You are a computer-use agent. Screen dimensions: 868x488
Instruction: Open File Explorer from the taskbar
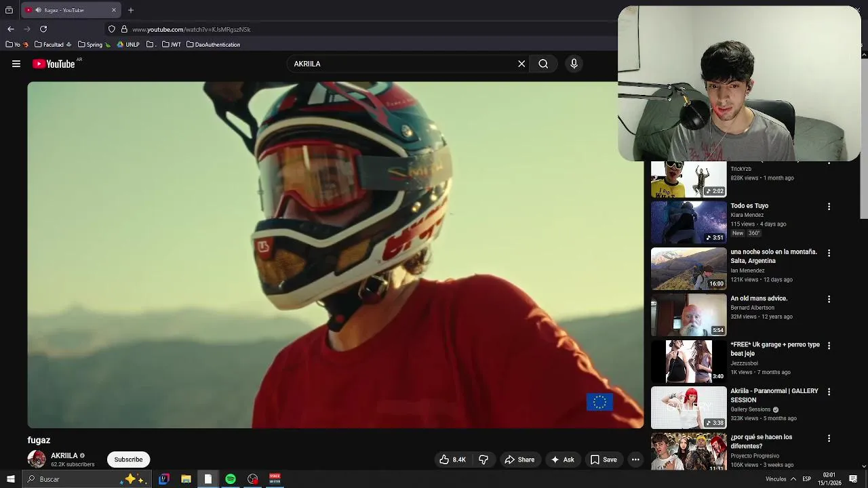pyautogui.click(x=186, y=479)
